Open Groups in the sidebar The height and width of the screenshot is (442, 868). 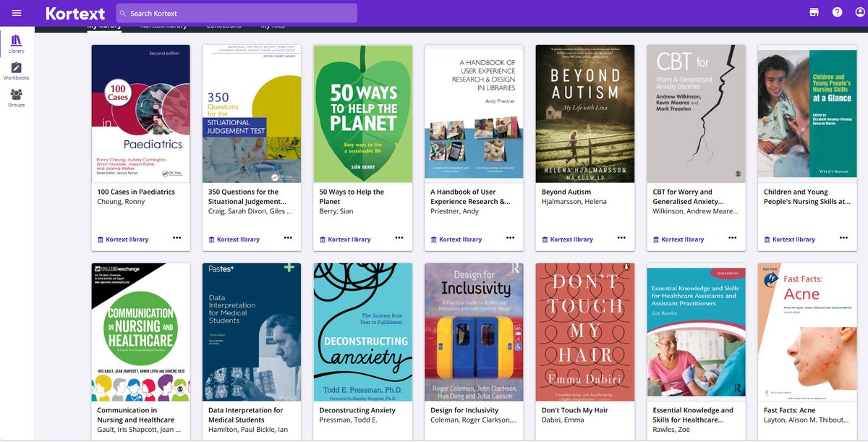pos(16,98)
